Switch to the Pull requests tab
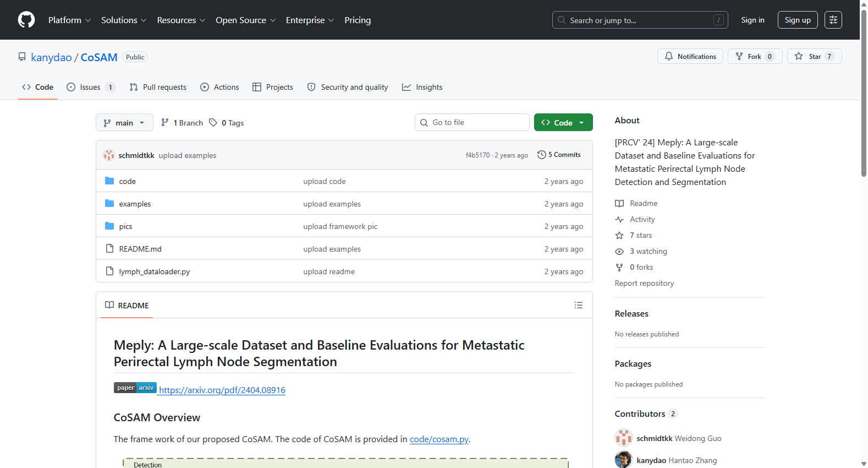Image resolution: width=868 pixels, height=468 pixels. pyautogui.click(x=158, y=87)
